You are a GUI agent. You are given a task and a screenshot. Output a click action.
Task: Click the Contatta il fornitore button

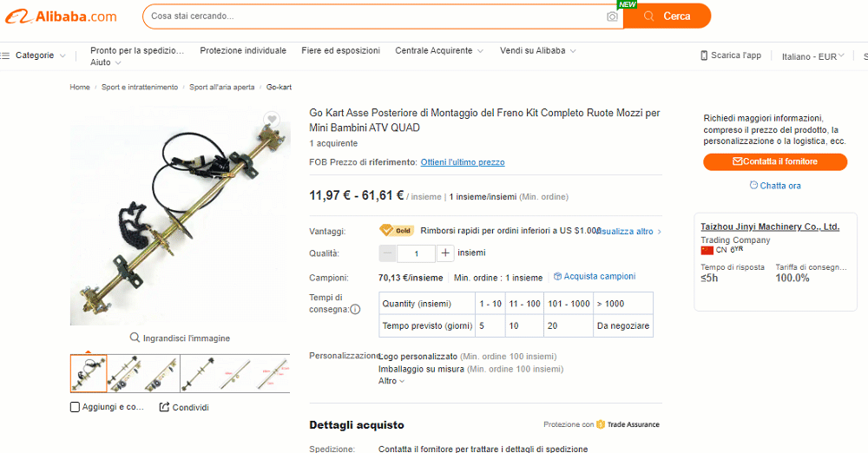click(x=775, y=161)
